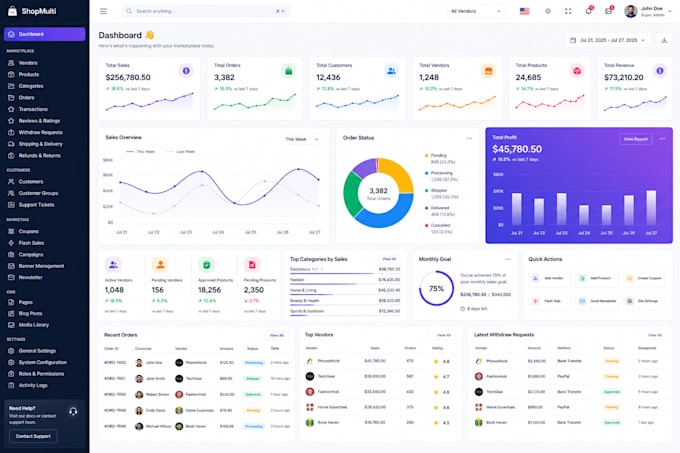The width and height of the screenshot is (680, 453).
Task: Open the John Doe profile menu
Action: [647, 11]
